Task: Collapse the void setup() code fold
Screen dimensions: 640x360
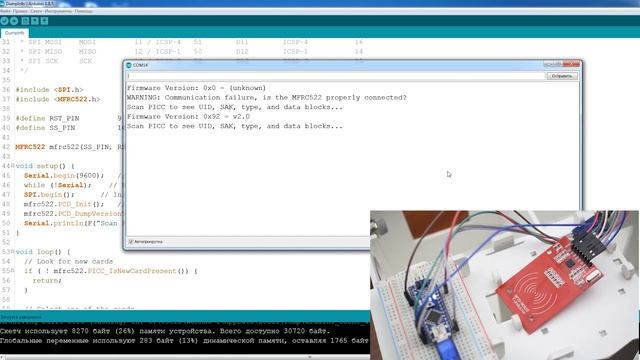Action: pyautogui.click(x=13, y=166)
